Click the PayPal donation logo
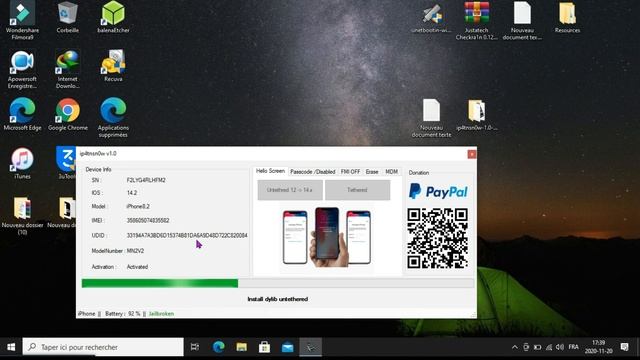This screenshot has width=640, height=360. pyautogui.click(x=438, y=191)
